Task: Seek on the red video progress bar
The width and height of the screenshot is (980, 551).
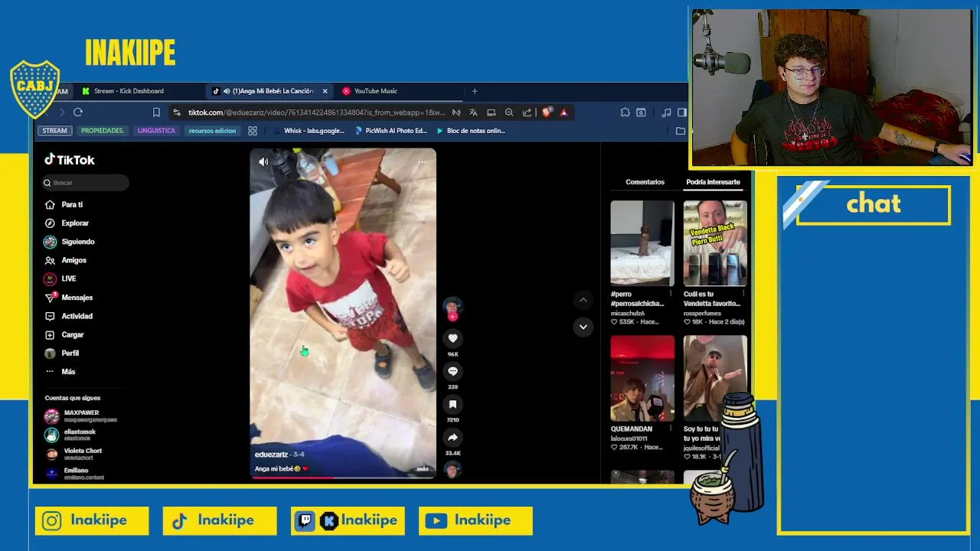Action: coord(342,478)
